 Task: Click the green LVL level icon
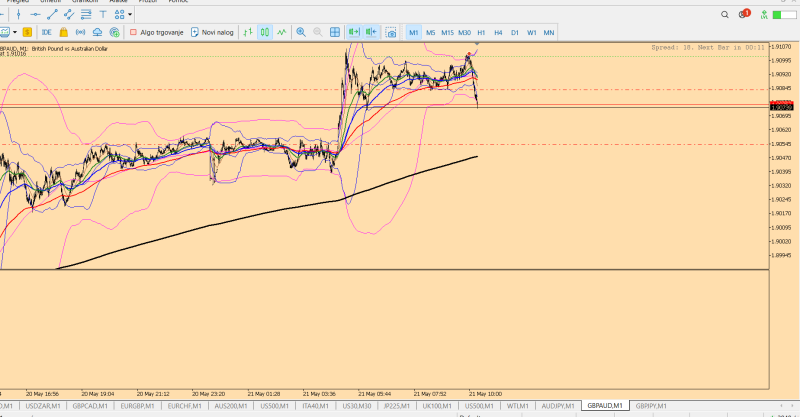[x=764, y=15]
